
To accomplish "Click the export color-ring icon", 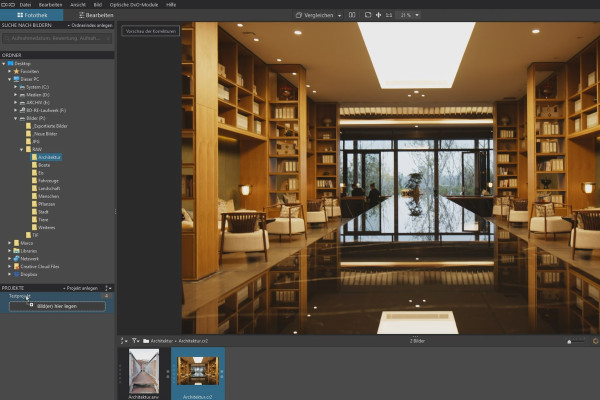I will 596,341.
